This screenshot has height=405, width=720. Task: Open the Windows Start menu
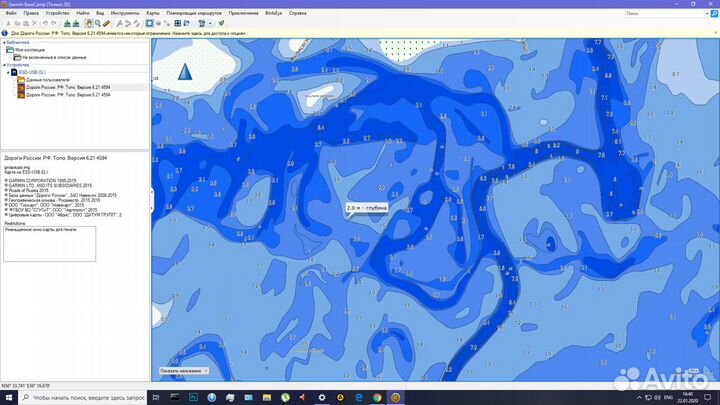pos(9,397)
